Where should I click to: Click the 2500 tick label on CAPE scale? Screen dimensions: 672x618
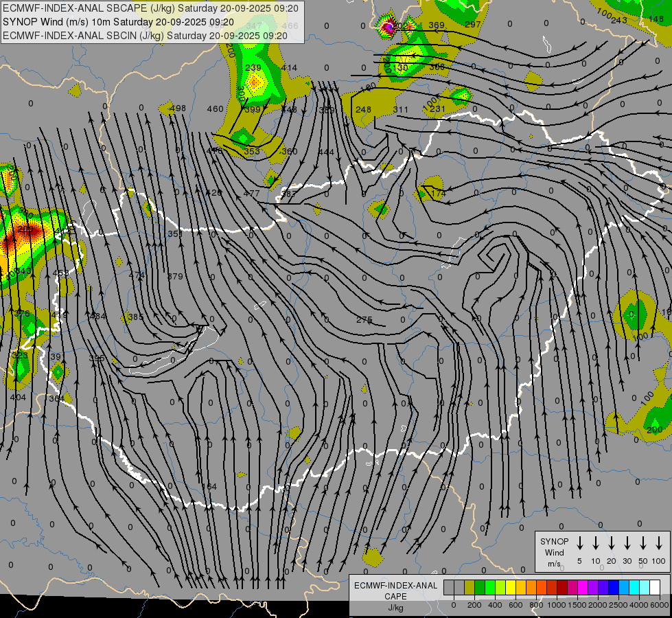618,605
